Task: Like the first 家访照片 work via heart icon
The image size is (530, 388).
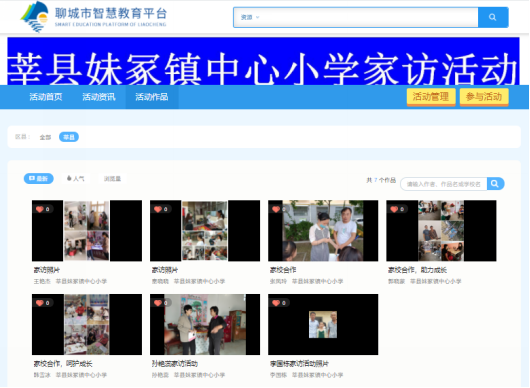Action: (40, 209)
